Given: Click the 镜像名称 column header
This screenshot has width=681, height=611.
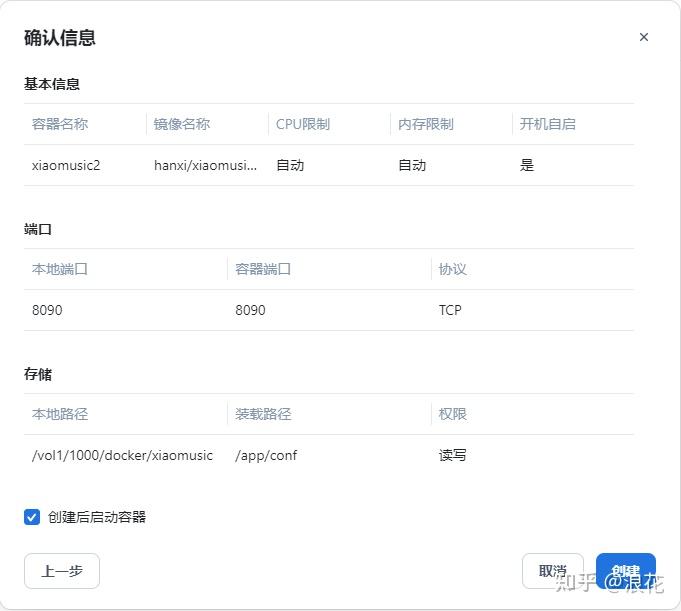Looking at the screenshot, I should pos(182,124).
